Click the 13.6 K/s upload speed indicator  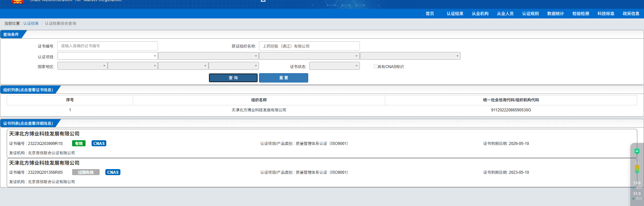click(x=637, y=185)
